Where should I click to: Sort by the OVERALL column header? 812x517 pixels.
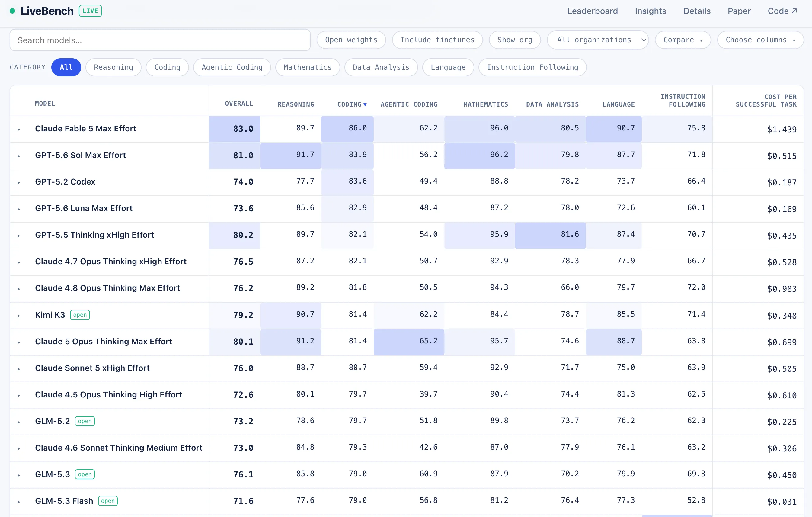click(x=239, y=104)
